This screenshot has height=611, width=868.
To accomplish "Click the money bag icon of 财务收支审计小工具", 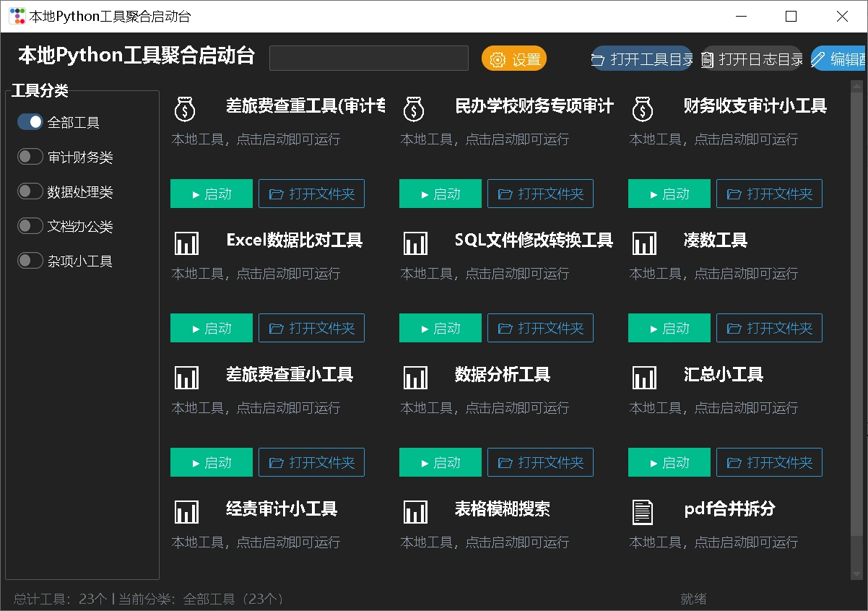I will click(643, 109).
